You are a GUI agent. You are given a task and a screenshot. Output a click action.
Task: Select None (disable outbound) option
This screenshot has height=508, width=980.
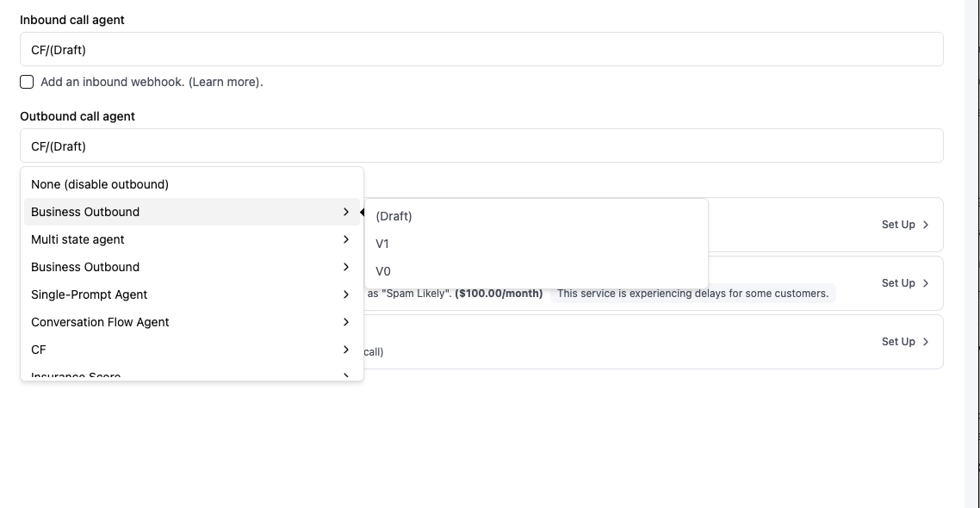coord(100,184)
